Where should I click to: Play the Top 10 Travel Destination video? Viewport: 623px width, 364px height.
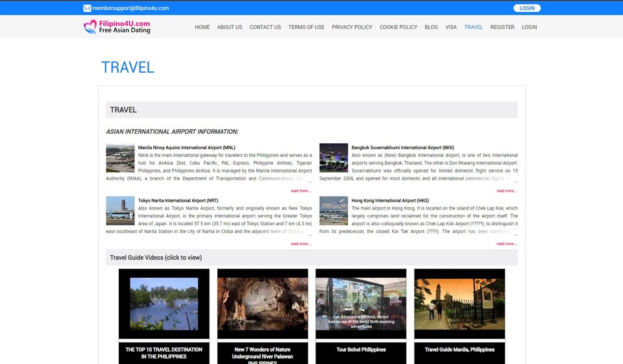pyautogui.click(x=164, y=304)
